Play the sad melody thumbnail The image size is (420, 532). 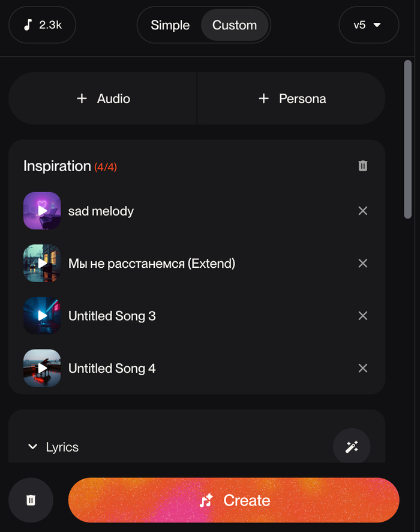click(42, 211)
